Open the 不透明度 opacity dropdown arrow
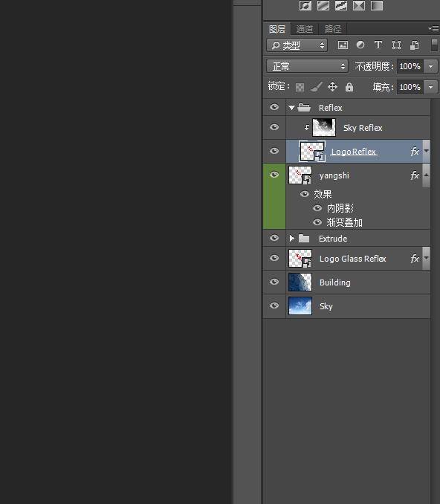The height and width of the screenshot is (504, 440). [x=430, y=67]
